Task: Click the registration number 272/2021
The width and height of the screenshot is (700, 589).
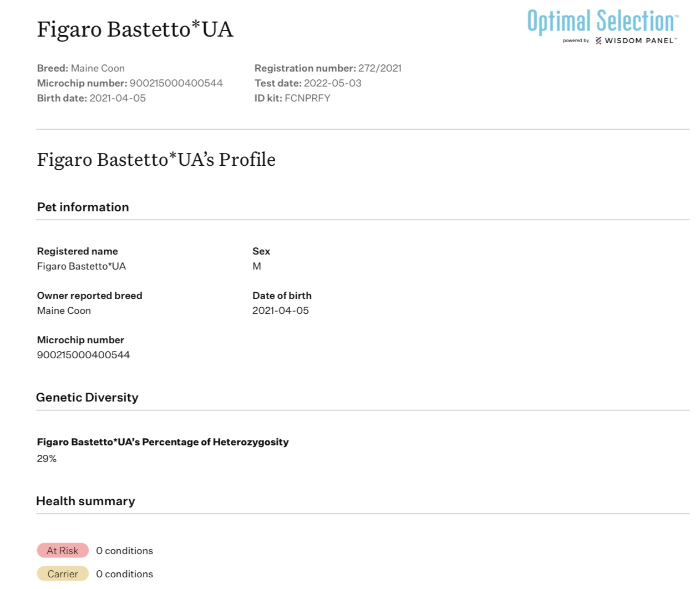Action: (380, 68)
